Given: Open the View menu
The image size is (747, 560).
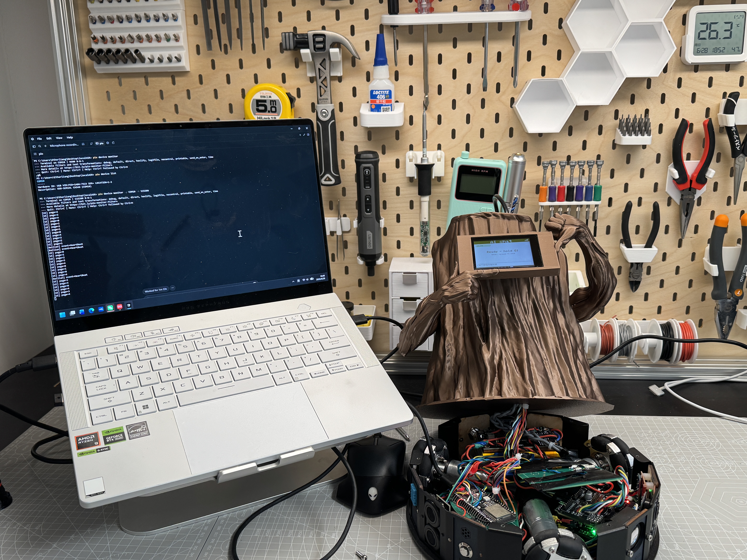Looking at the screenshot, I should (59, 138).
